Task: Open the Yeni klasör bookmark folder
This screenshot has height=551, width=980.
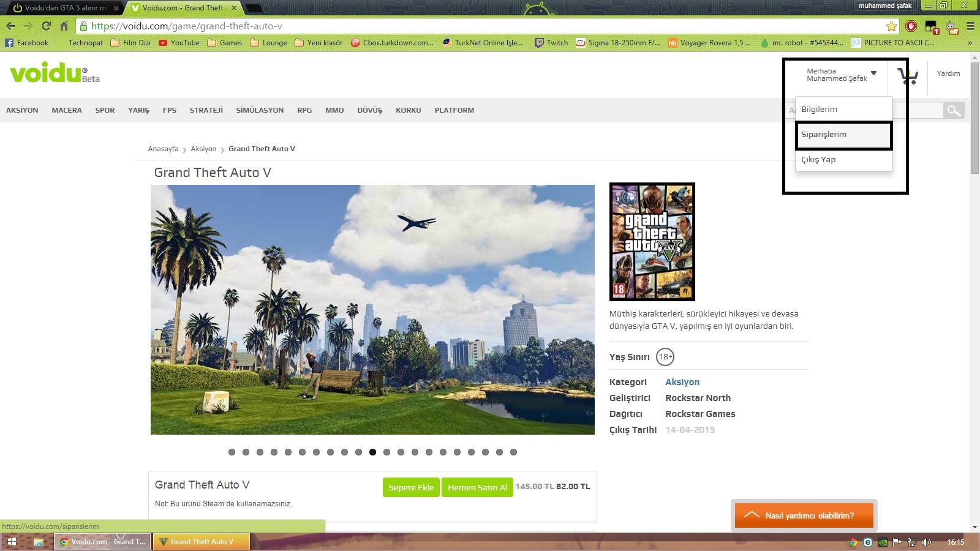Action: (x=318, y=43)
